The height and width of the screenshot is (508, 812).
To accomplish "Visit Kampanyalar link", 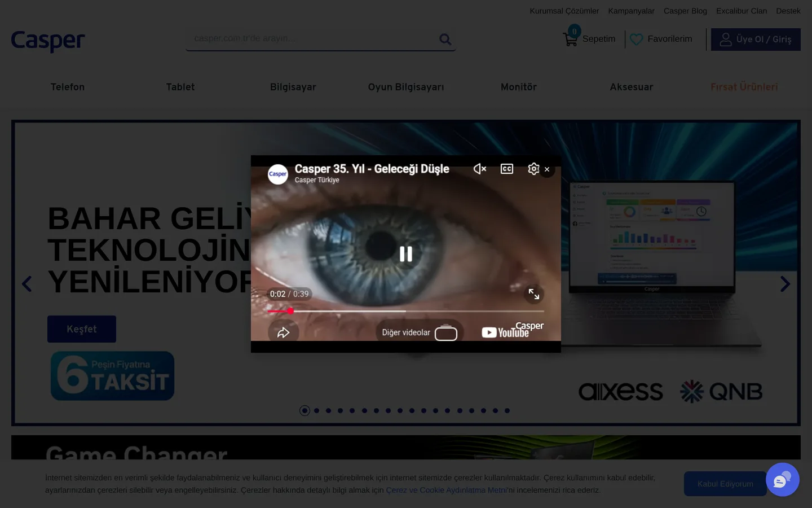I will (x=632, y=11).
